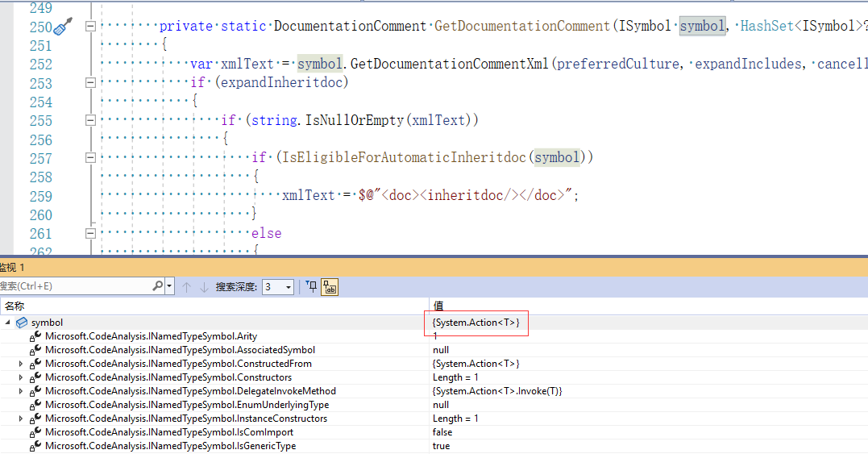Click the 名称 column header
This screenshot has width=868, height=454.
(x=15, y=306)
